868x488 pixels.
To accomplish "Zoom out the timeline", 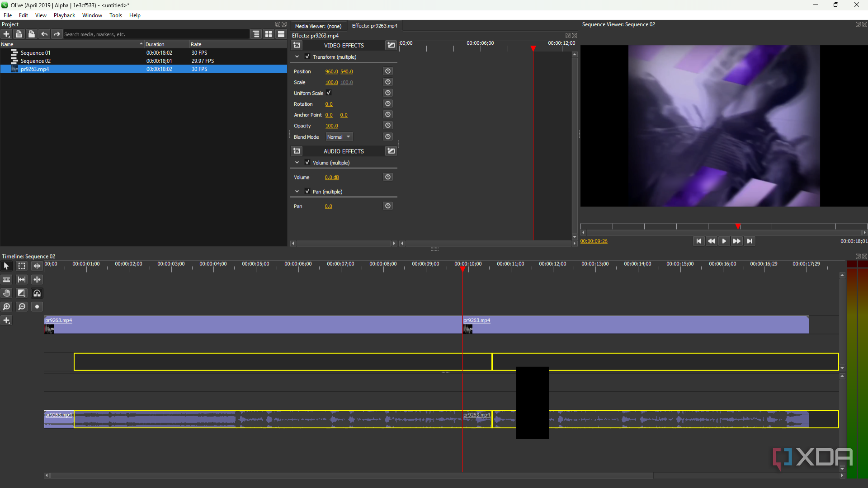I will [21, 307].
